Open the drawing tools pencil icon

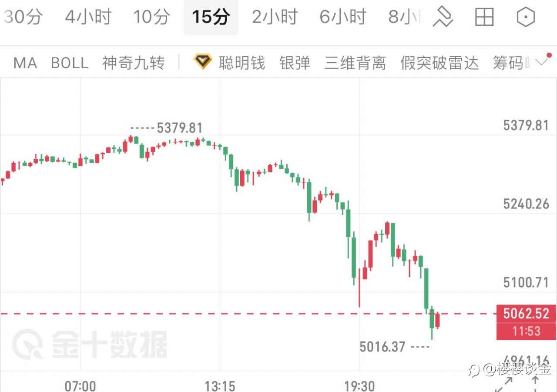point(443,17)
